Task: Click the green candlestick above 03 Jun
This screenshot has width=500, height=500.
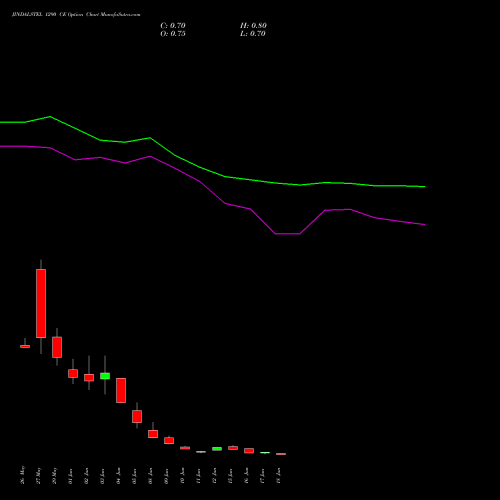Action: (105, 376)
